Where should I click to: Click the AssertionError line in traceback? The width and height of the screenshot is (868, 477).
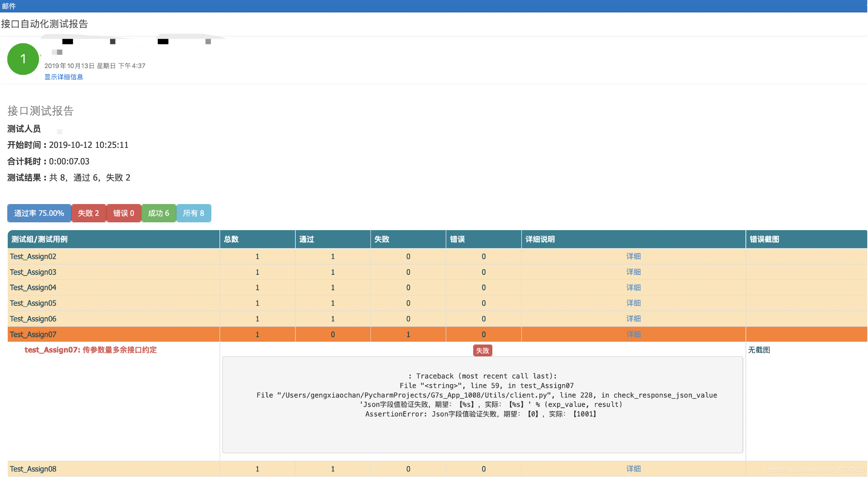coord(481,414)
